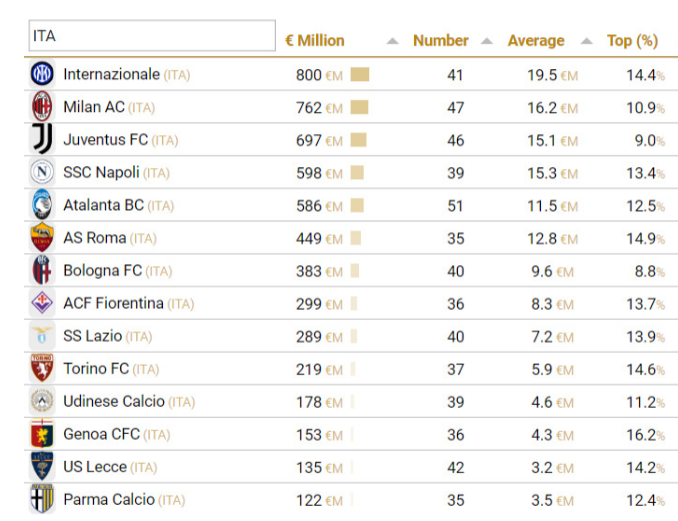This screenshot has height=521, width=678.
Task: Click the Genoa CFC crest icon
Action: 42,434
